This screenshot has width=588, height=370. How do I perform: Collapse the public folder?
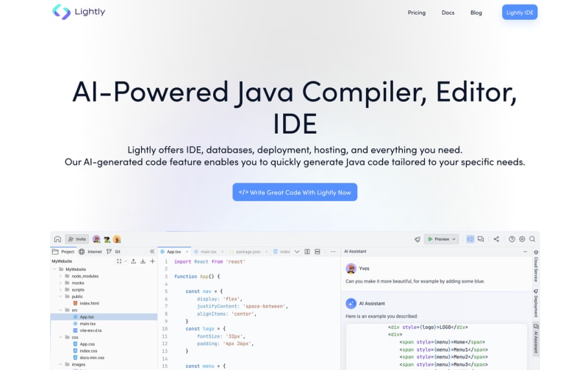click(x=61, y=297)
